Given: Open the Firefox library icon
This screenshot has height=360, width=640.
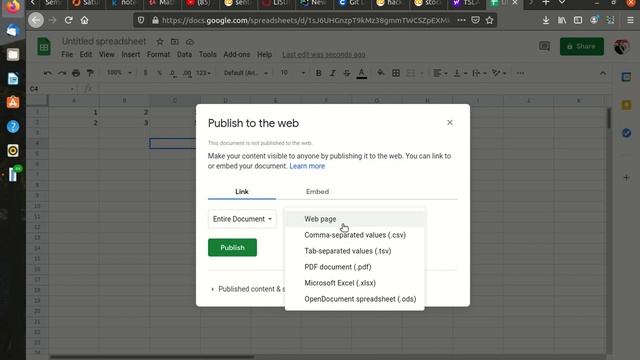Looking at the screenshot, I should point(562,20).
